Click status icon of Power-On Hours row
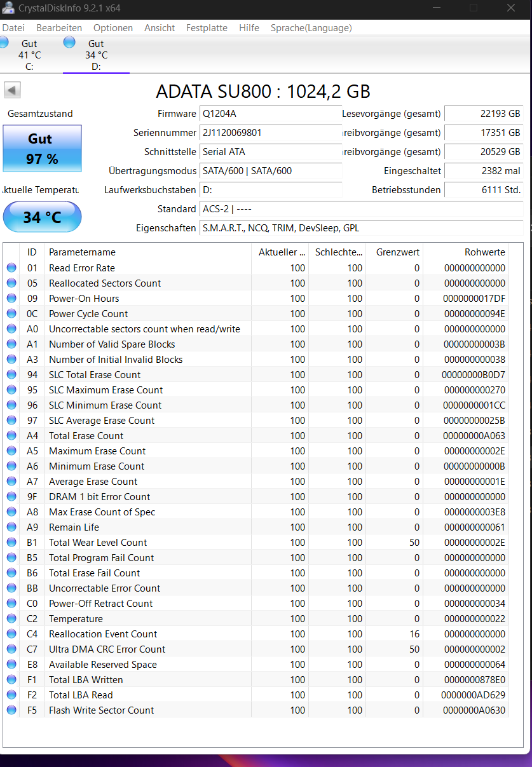The image size is (532, 767). coord(11,299)
